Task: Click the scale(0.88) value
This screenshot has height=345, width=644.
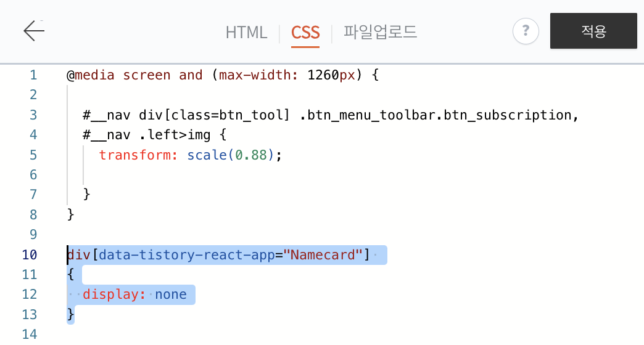Action: coord(231,155)
